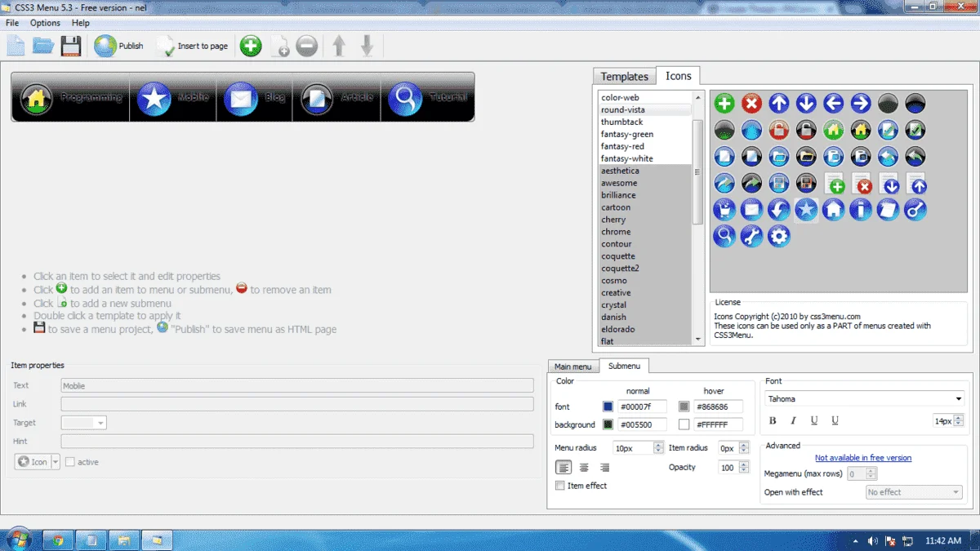The image size is (980, 551).
Task: Add item with toolbar green plus
Action: click(251, 46)
